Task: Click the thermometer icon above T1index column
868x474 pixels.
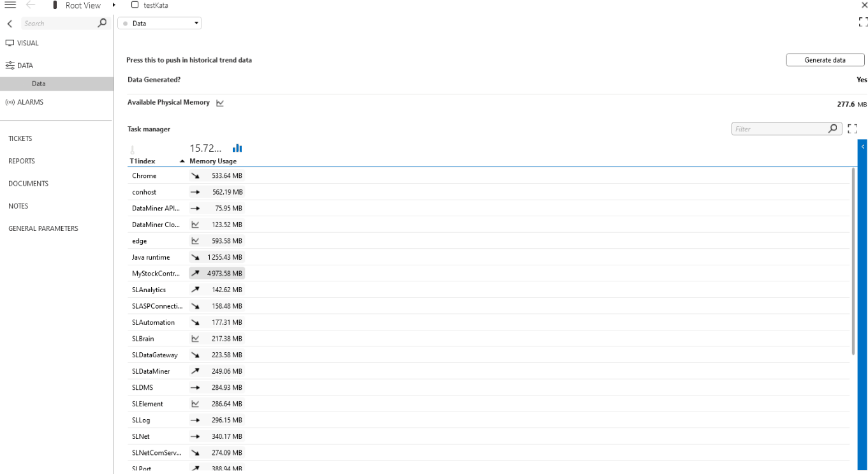Action: pyautogui.click(x=133, y=147)
